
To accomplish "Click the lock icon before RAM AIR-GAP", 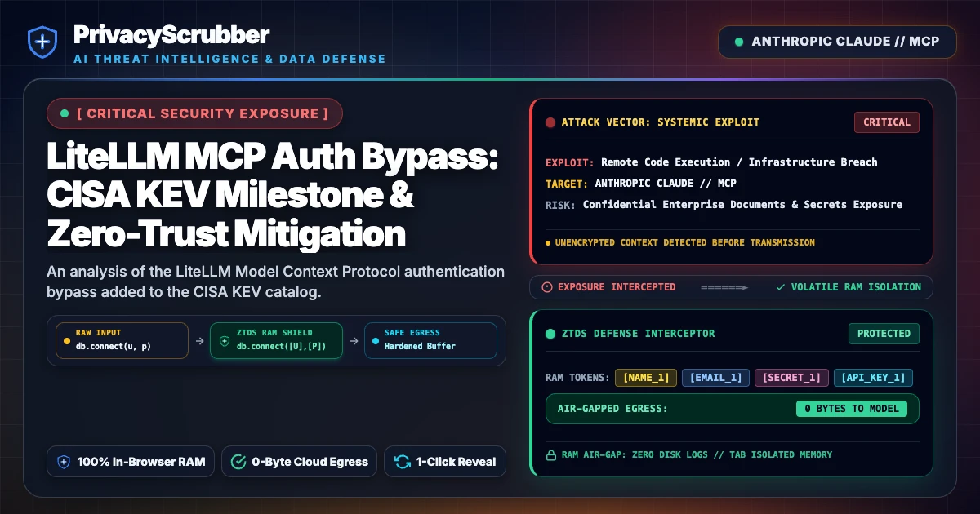I will [x=550, y=454].
